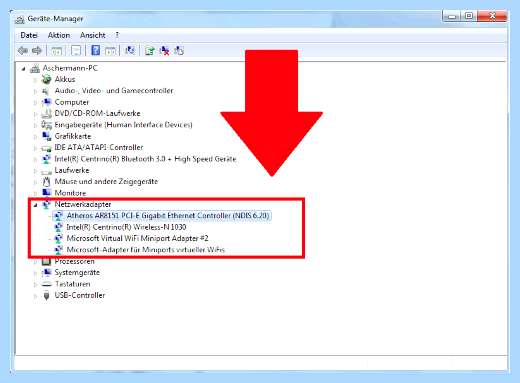Click the Forward arrow toolbar icon
This screenshot has width=520, height=383.
coord(37,51)
